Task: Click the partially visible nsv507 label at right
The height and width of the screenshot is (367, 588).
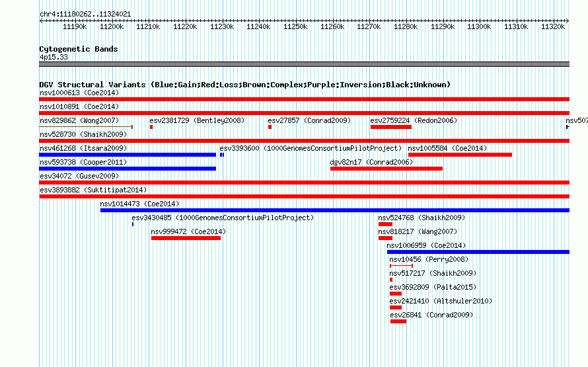Action: click(x=577, y=120)
